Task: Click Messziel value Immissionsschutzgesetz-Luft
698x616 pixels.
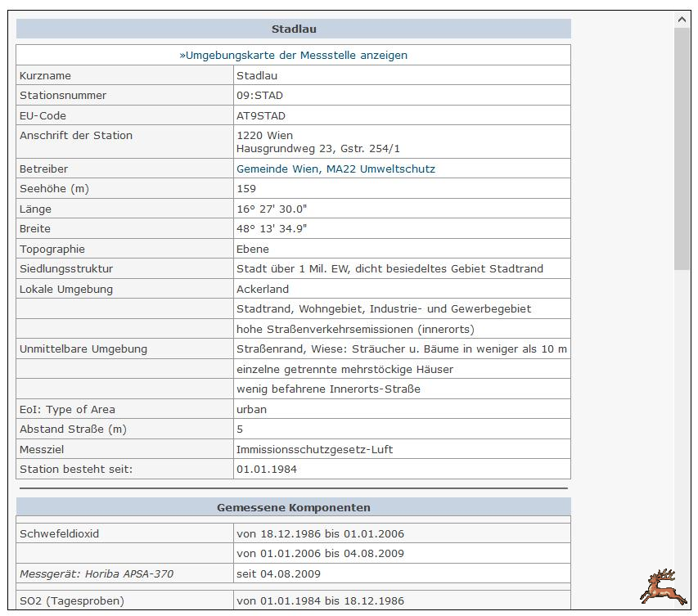Action: [x=314, y=449]
